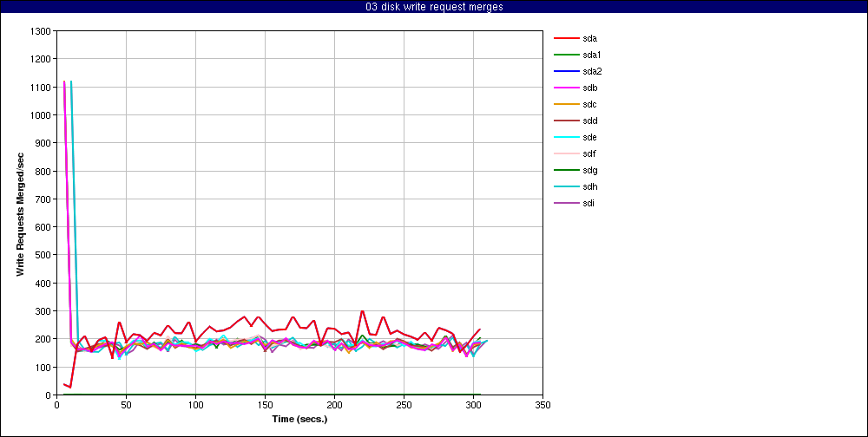Select the sdi legend label
Viewport: 868px width, 437px height.
point(589,203)
